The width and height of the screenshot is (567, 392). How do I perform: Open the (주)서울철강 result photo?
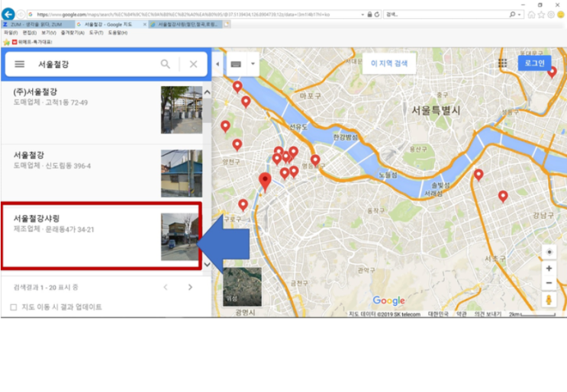click(x=182, y=110)
